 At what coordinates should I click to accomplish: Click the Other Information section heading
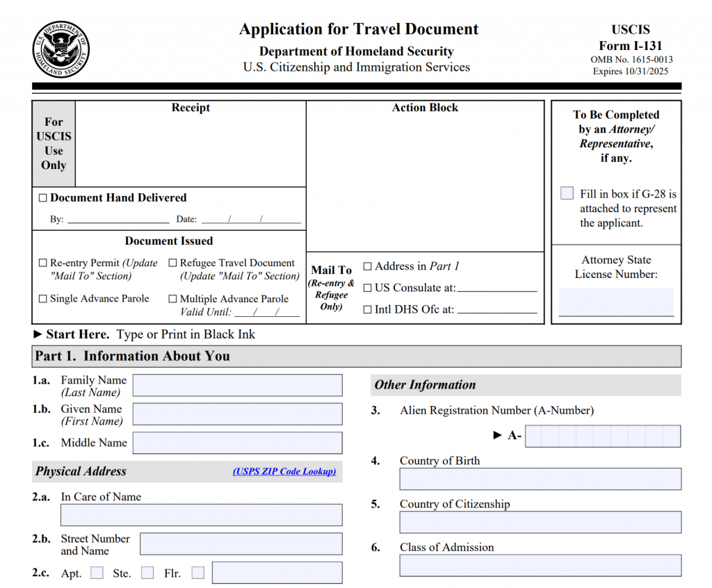[526, 385]
